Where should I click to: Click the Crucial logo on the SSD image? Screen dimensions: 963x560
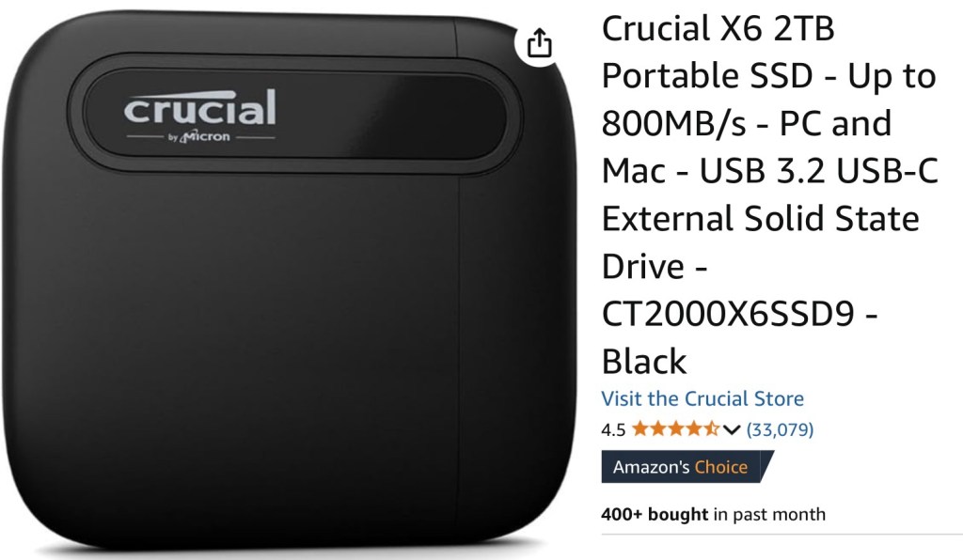[x=199, y=107]
